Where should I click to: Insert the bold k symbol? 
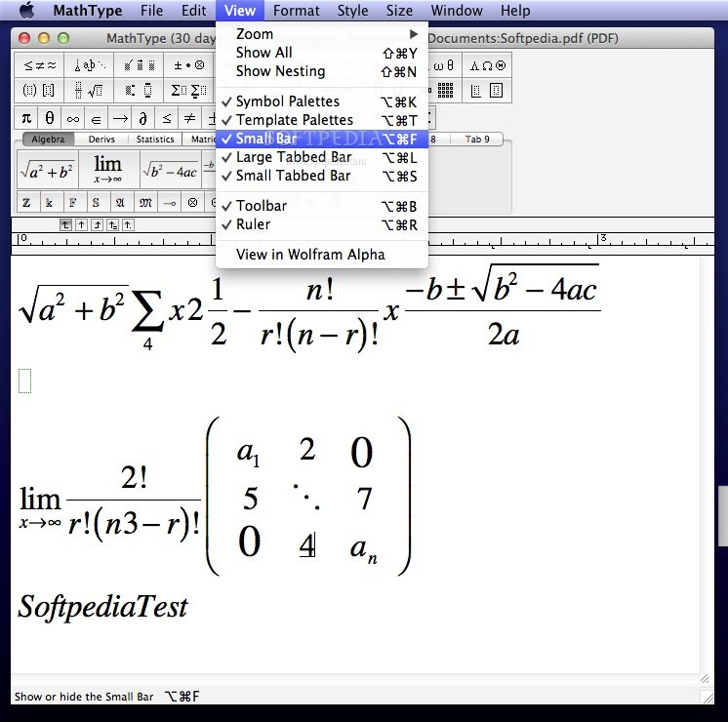click(x=49, y=202)
